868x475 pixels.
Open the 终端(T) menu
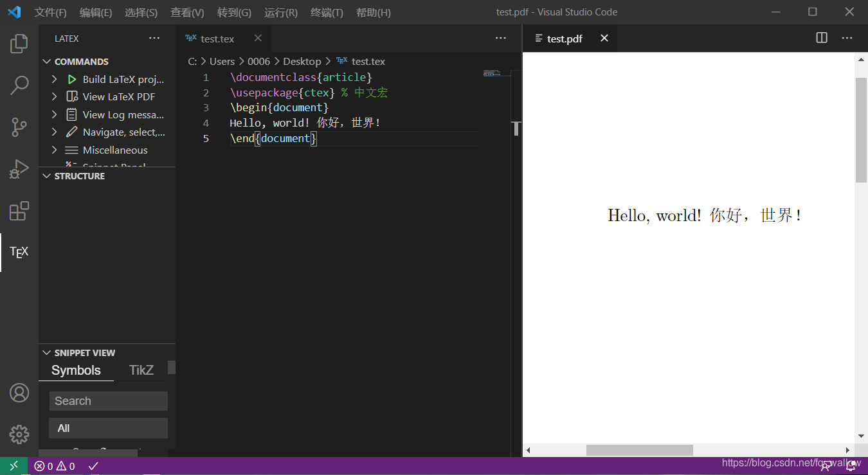(327, 12)
